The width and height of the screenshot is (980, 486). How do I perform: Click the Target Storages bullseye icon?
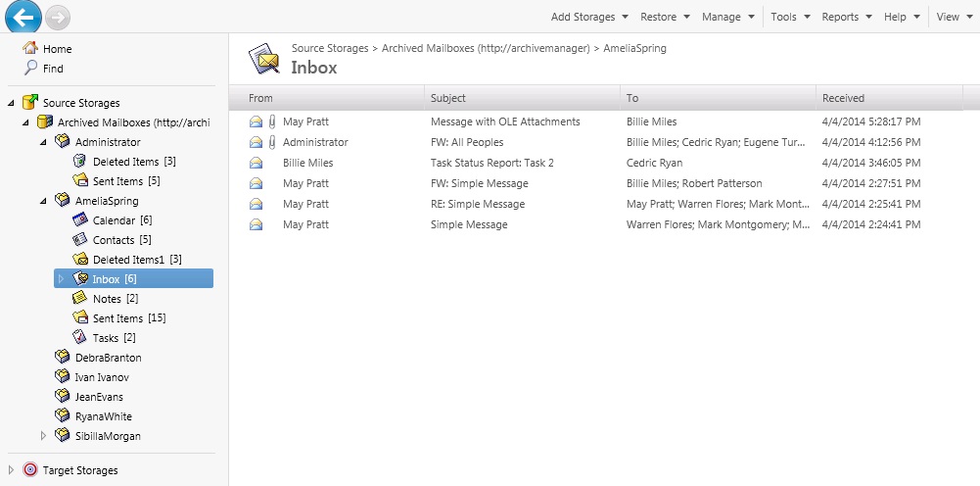(30, 469)
